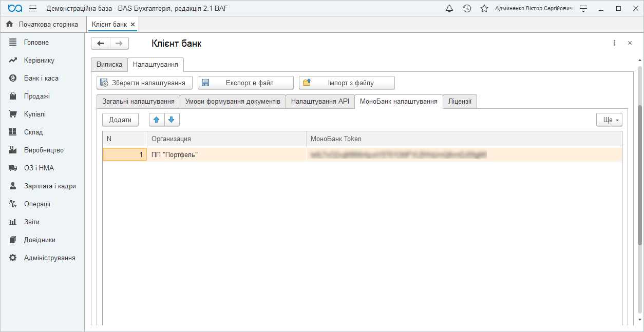Open the three-dot form options menu
644x332 pixels.
614,43
